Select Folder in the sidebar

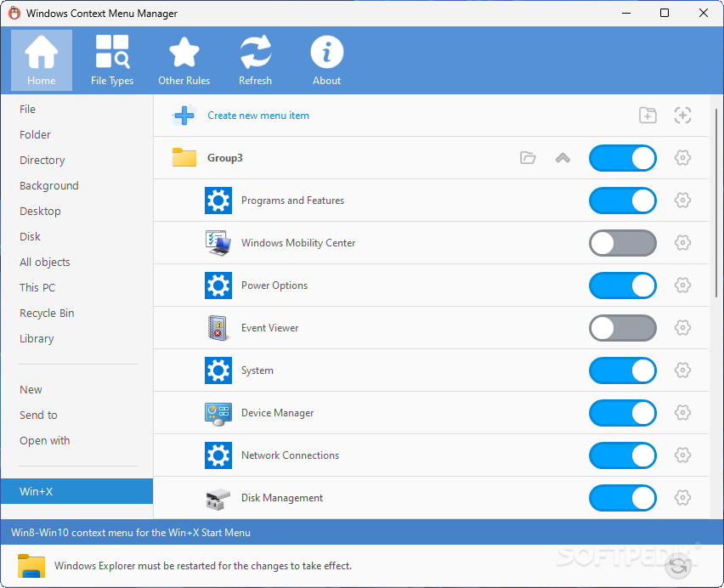[76, 135]
